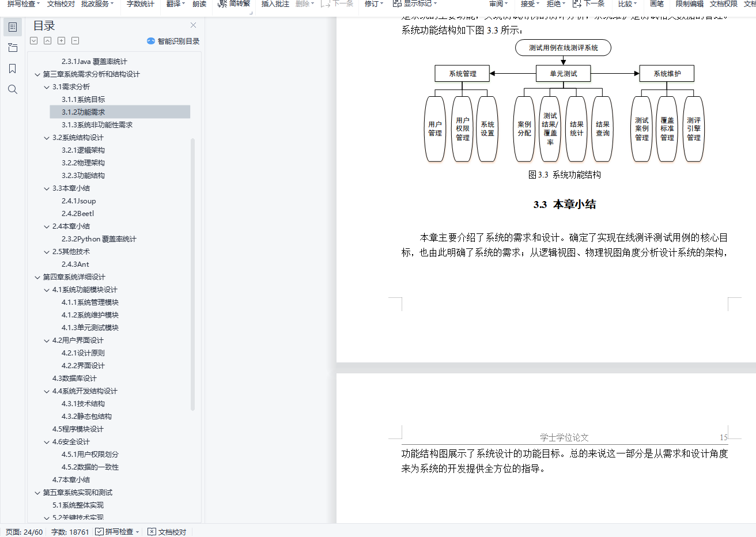Open the outline/TOC pane icon in sidebar
756x537 pixels.
(x=13, y=27)
